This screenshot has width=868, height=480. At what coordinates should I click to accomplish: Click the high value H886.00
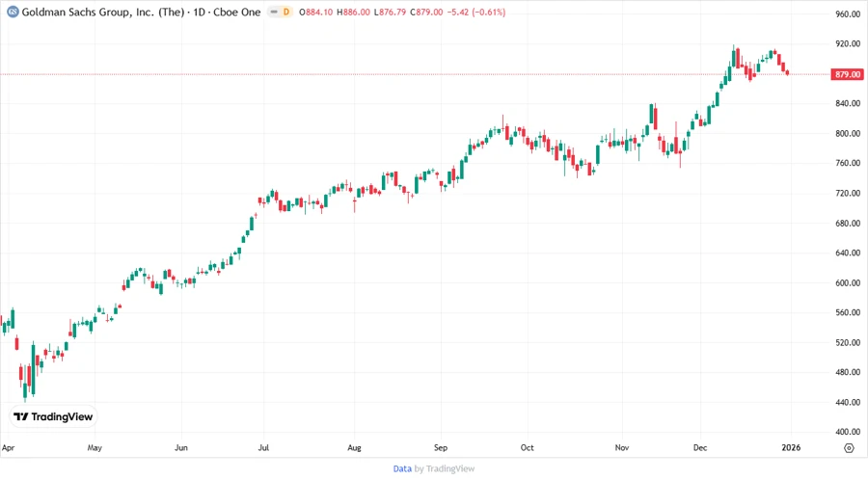pyautogui.click(x=353, y=12)
